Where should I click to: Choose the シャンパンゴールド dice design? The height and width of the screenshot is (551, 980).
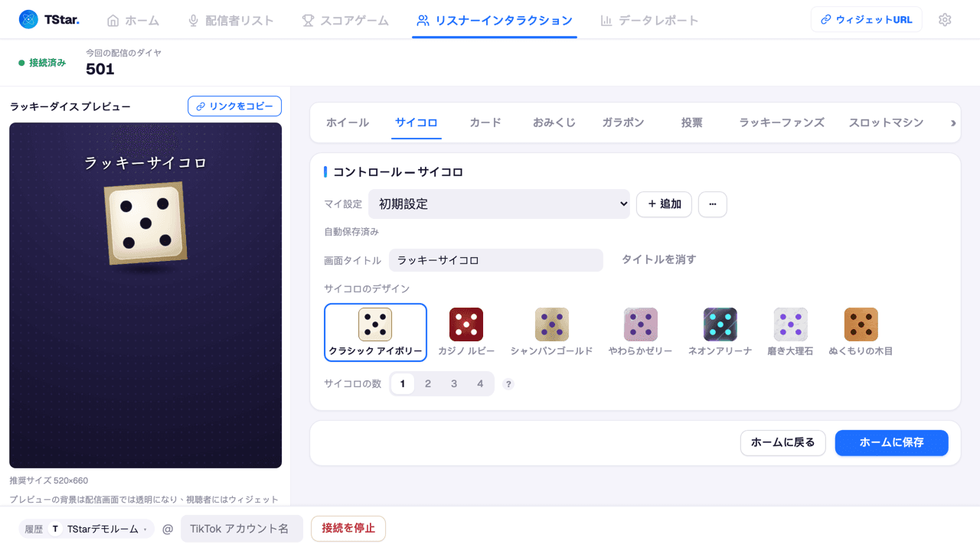(x=552, y=332)
